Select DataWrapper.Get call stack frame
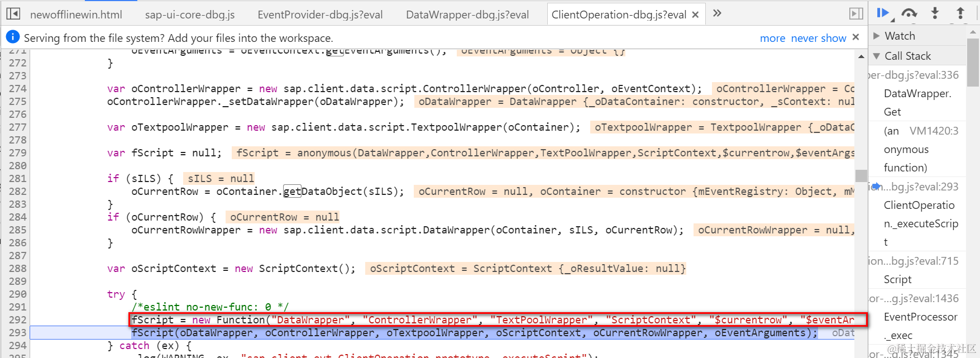The height and width of the screenshot is (358, 980). point(917,102)
